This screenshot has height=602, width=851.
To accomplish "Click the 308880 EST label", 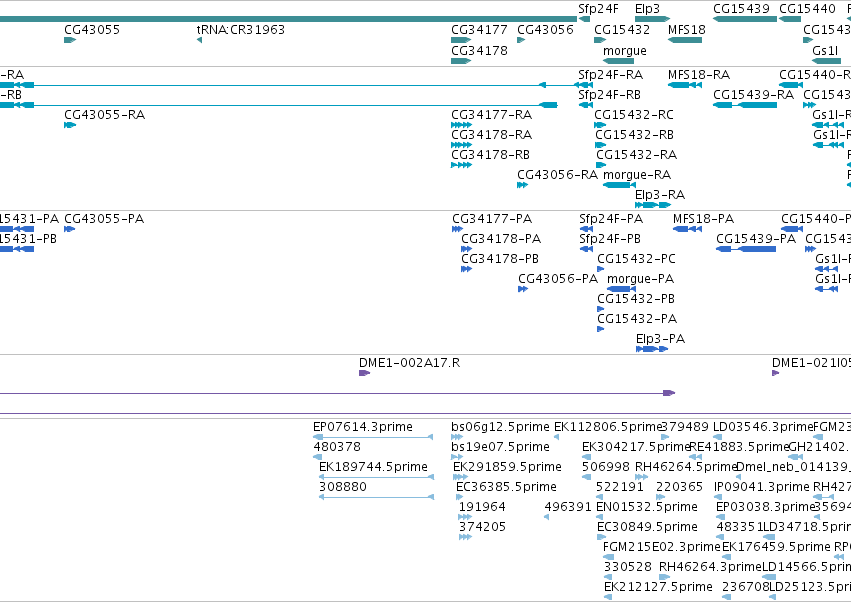I will [343, 487].
